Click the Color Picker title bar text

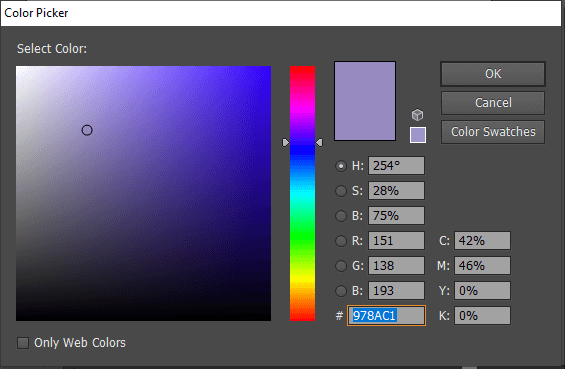pyautogui.click(x=36, y=13)
